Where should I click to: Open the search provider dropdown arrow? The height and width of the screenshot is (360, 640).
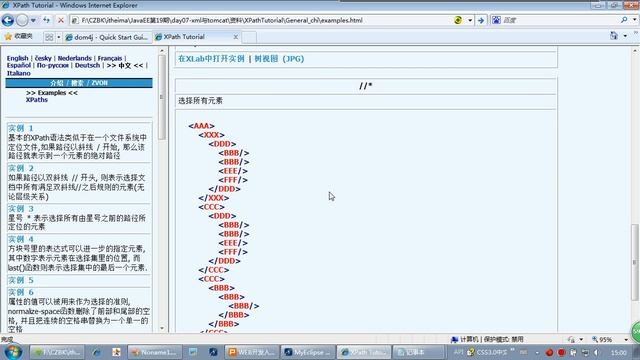(x=635, y=20)
